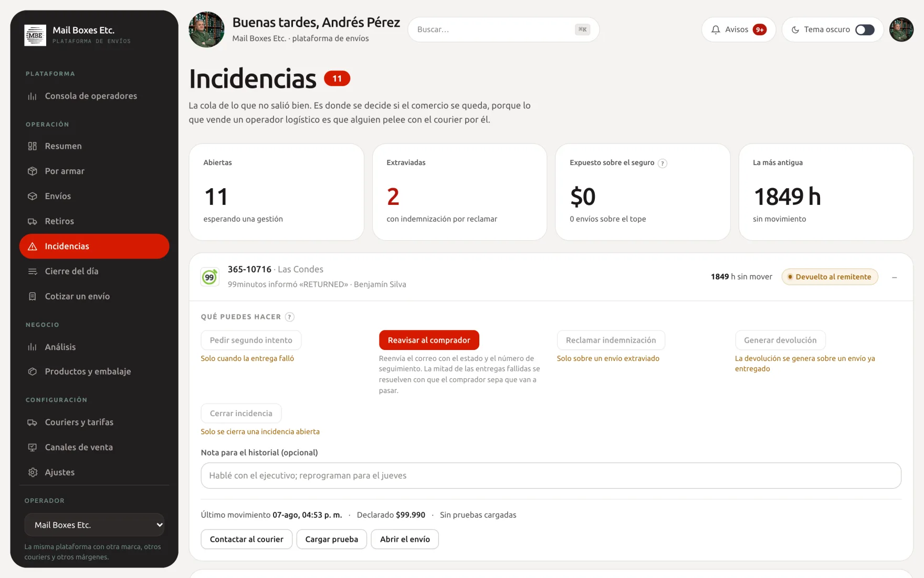The image size is (924, 578).
Task: Click the Cotizar un envío receipt icon
Action: 33,296
